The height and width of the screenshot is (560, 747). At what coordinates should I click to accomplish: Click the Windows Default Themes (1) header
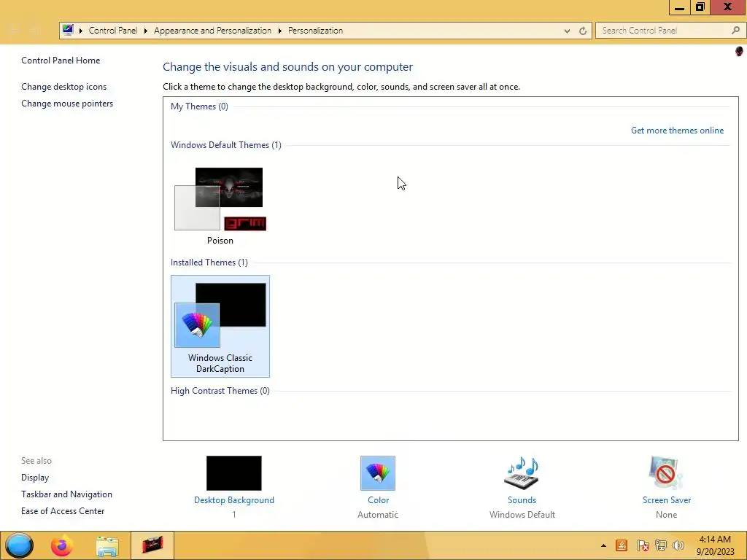point(226,145)
